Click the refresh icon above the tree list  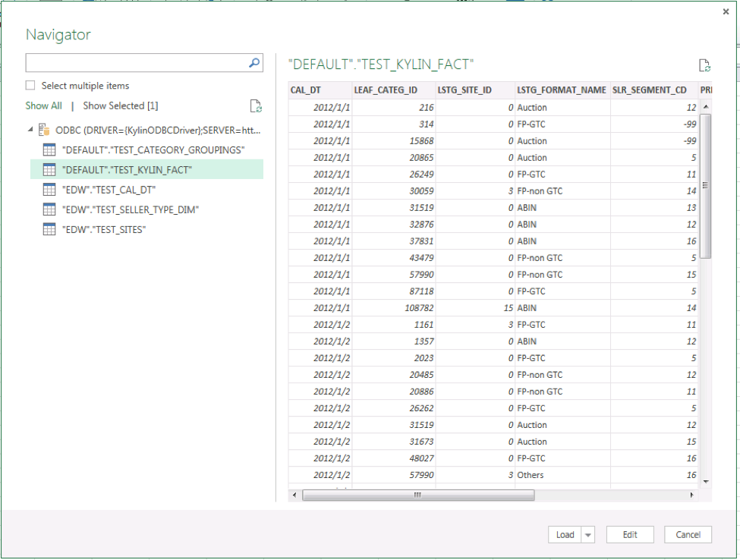click(x=256, y=106)
